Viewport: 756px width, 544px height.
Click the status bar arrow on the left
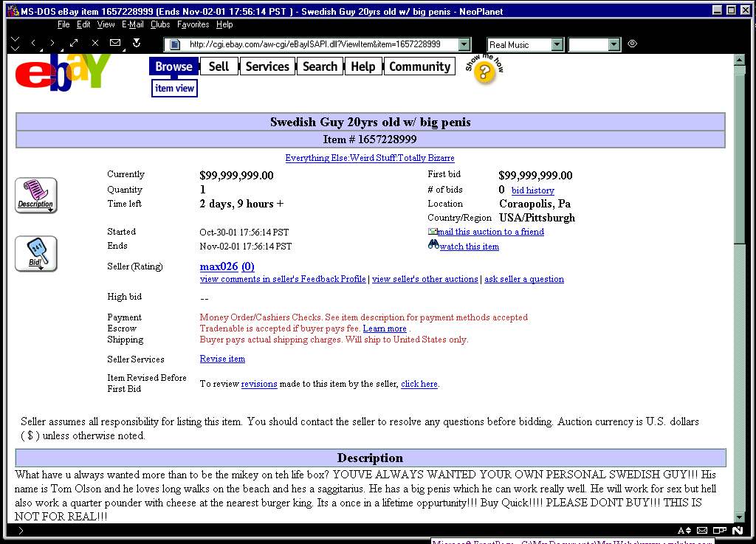(x=21, y=531)
